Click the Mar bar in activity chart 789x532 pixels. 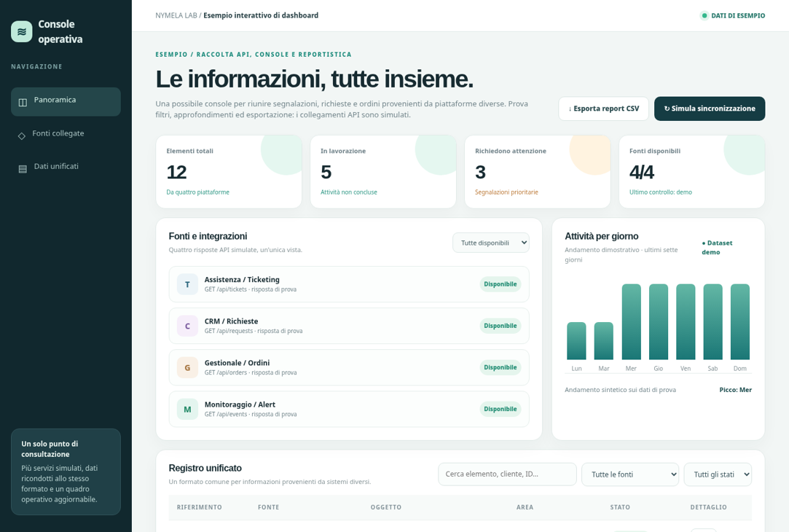pyautogui.click(x=604, y=341)
